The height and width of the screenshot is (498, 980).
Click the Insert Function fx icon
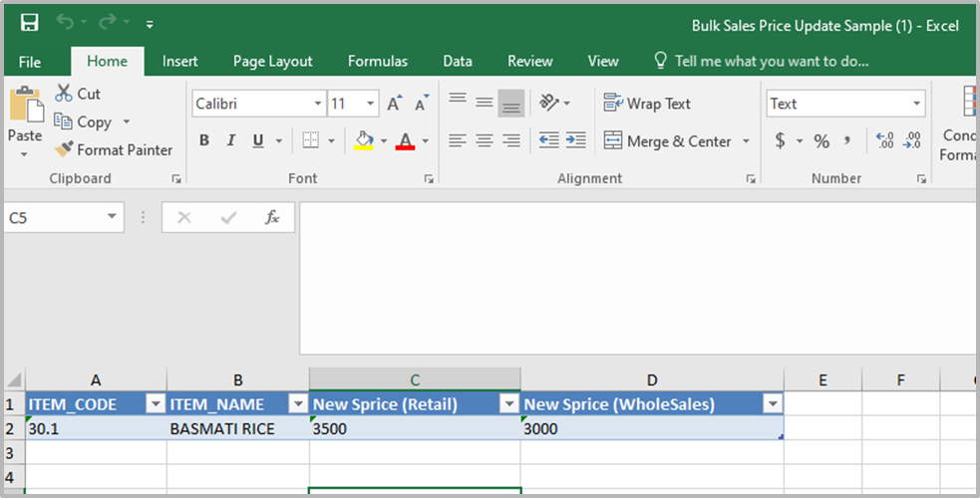pyautogui.click(x=271, y=217)
